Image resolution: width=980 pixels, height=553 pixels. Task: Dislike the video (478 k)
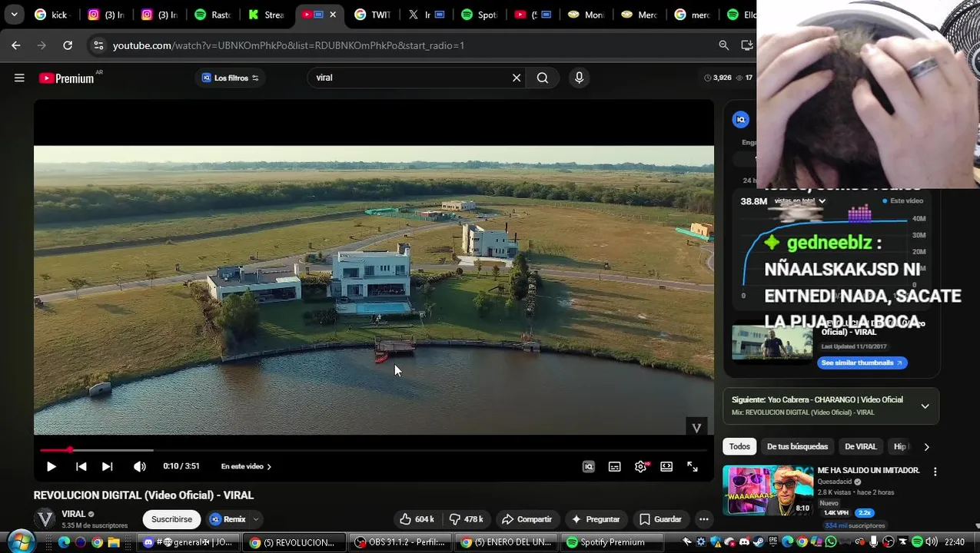(466, 519)
